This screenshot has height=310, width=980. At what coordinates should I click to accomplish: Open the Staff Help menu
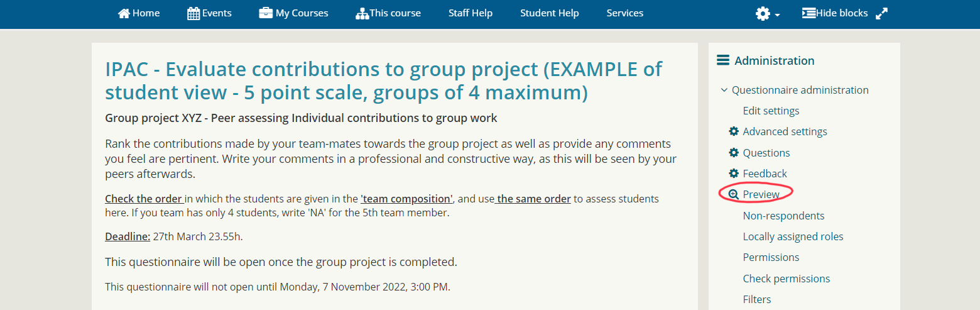pyautogui.click(x=471, y=13)
